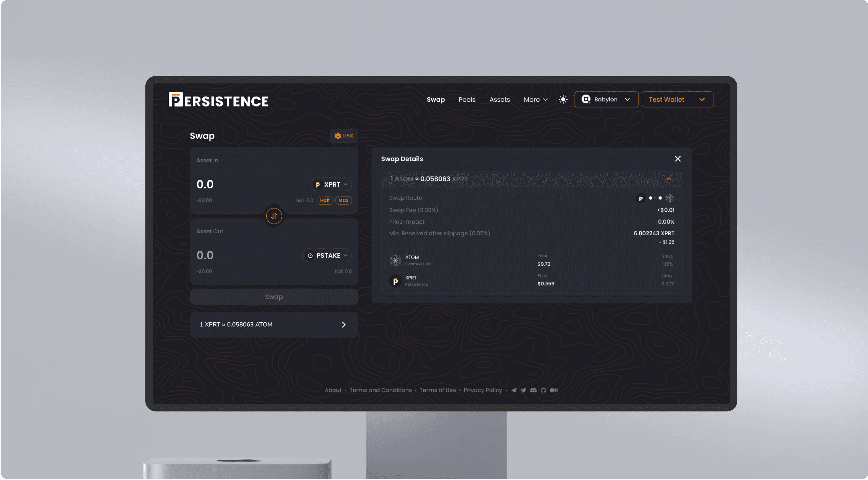The image size is (868, 480).
Task: Open the GitHub footer icon
Action: (x=543, y=390)
